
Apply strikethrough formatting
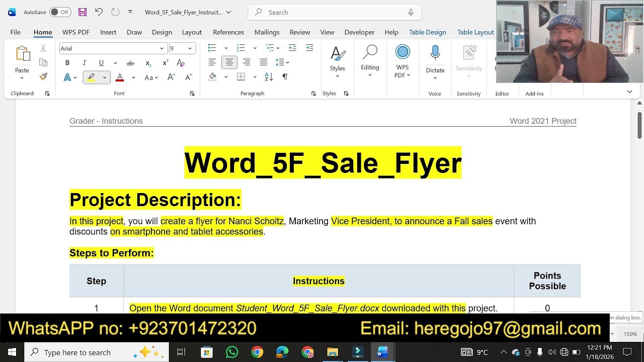[130, 63]
